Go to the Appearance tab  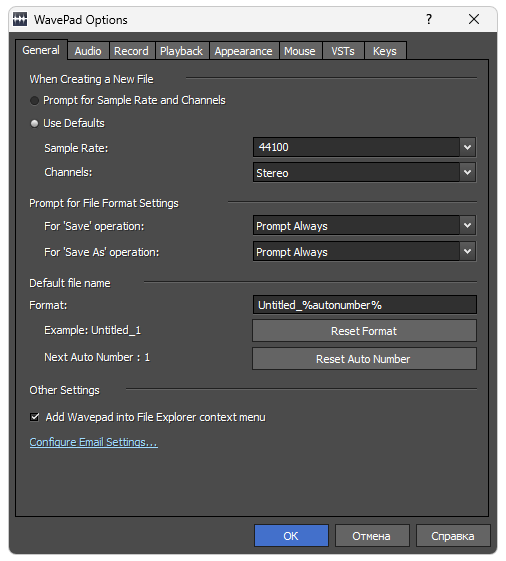(243, 51)
